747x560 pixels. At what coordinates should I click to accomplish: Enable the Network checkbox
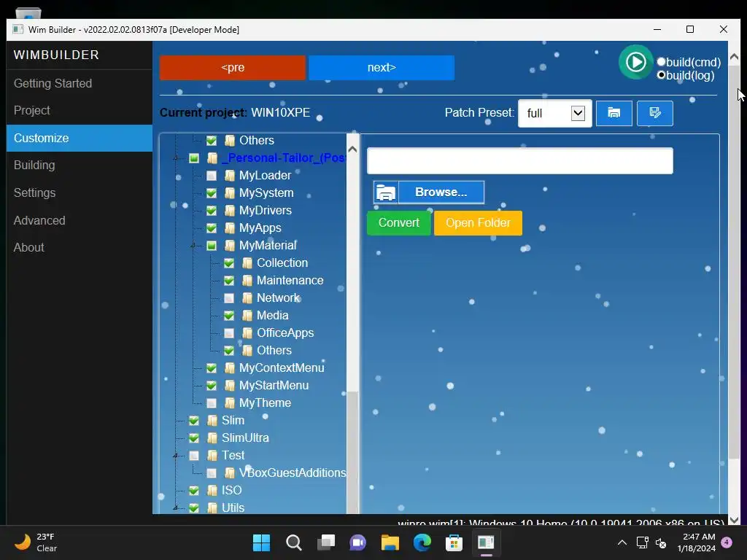[229, 298]
